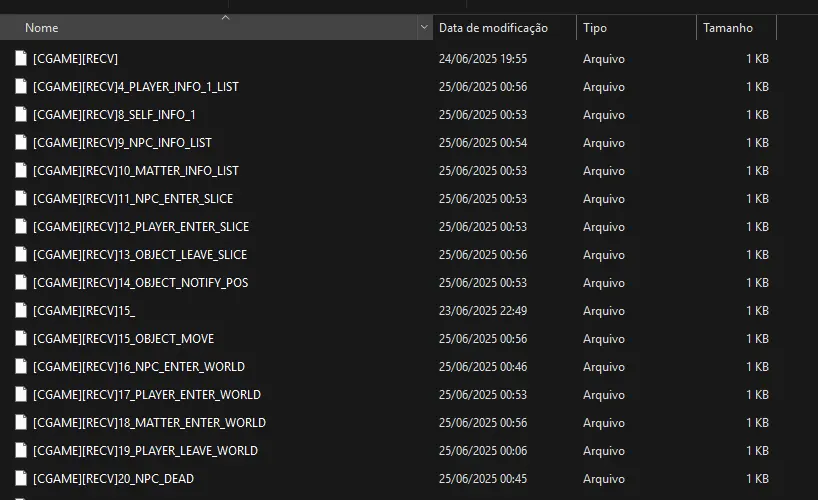Select file name [CGAME][RECV]15_
Viewport: 818px width, 500px height.
83,311
